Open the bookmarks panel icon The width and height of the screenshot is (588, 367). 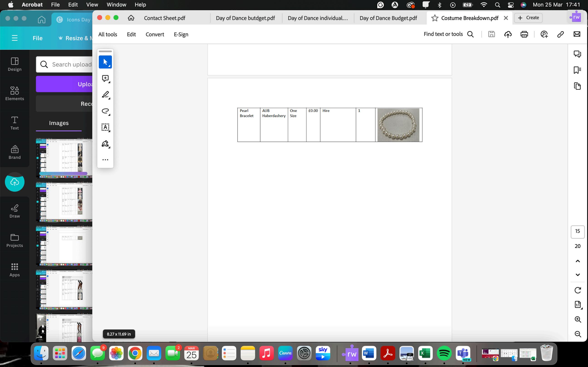(x=577, y=70)
